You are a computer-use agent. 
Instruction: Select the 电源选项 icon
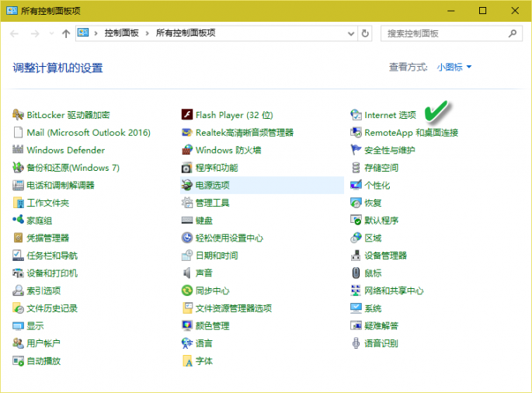click(187, 185)
